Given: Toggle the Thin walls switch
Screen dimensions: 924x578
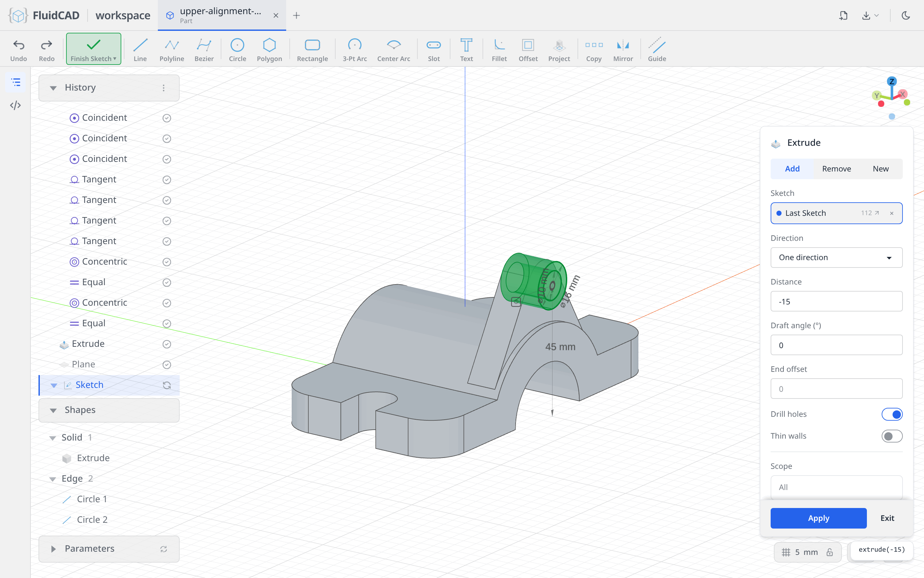Looking at the screenshot, I should [x=892, y=436].
